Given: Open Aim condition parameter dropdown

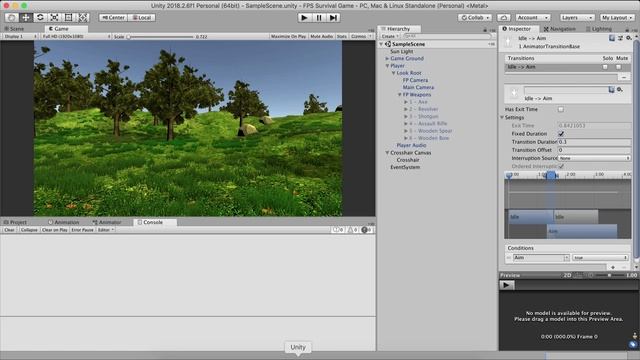Looking at the screenshot, I should click(x=541, y=258).
